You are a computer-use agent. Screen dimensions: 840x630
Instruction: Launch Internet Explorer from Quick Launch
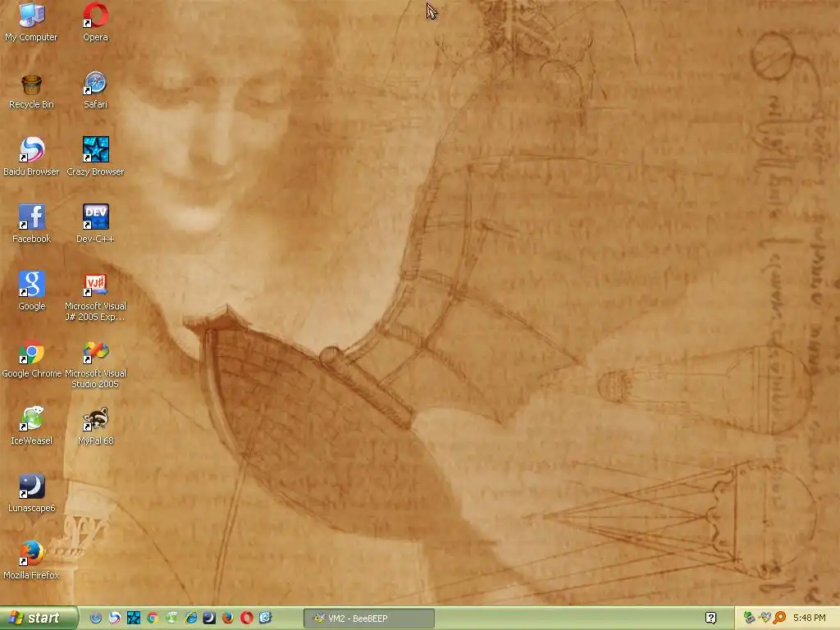click(190, 619)
